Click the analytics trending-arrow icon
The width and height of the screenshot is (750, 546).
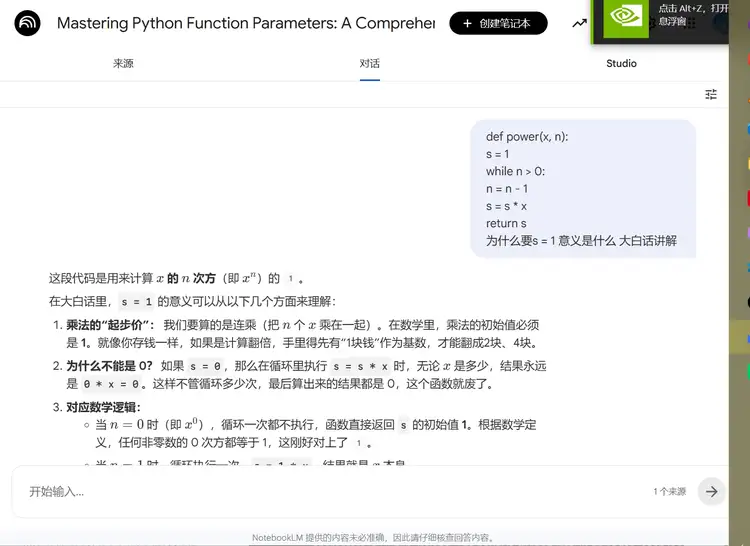(579, 23)
